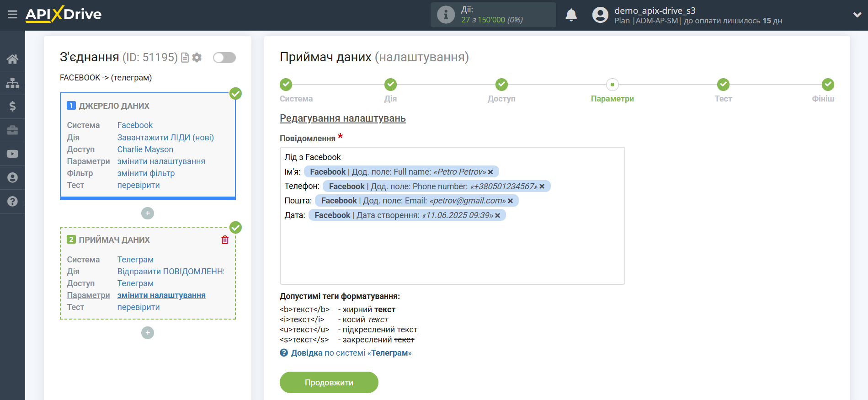Open connections sitemap icon in sidebar
Viewport: 868px width, 400px height.
click(x=12, y=83)
